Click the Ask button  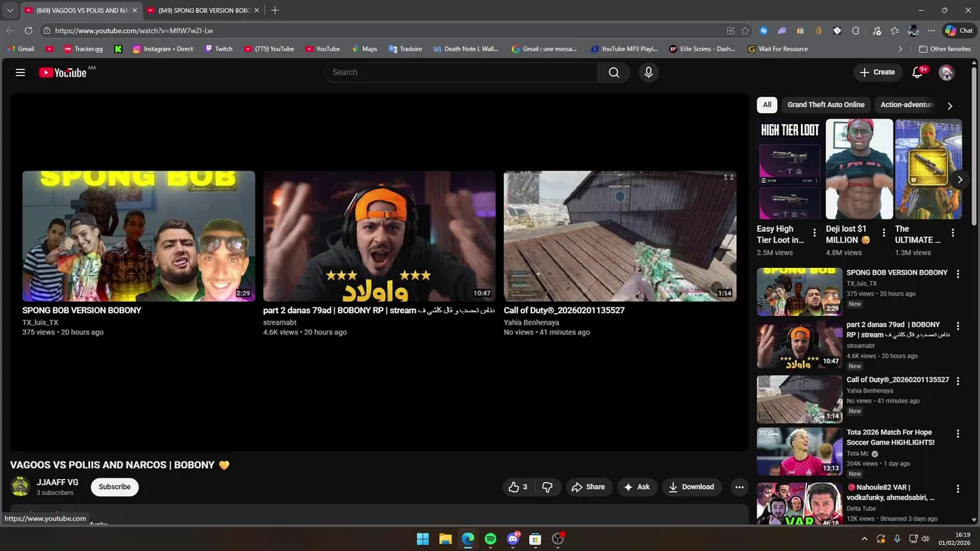click(636, 487)
